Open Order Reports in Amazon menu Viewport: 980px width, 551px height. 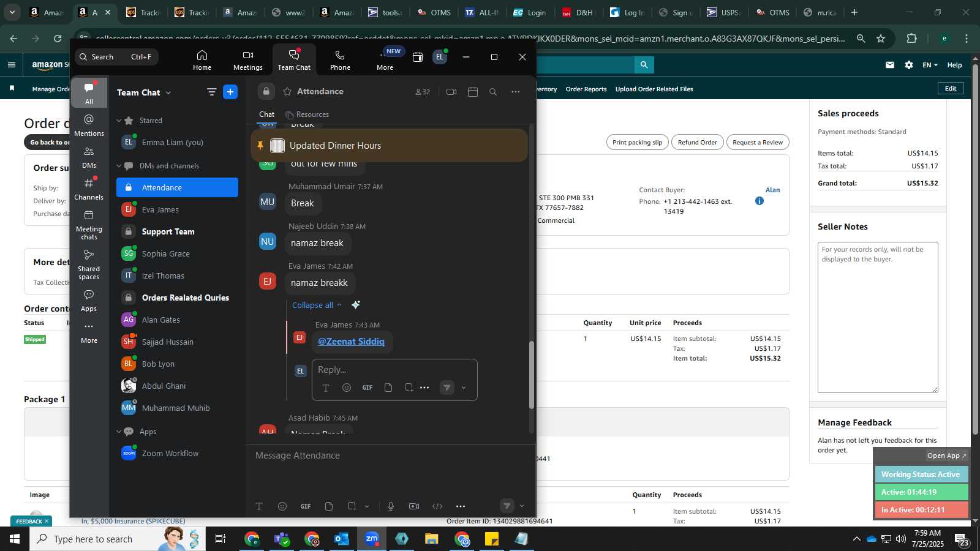point(586,89)
